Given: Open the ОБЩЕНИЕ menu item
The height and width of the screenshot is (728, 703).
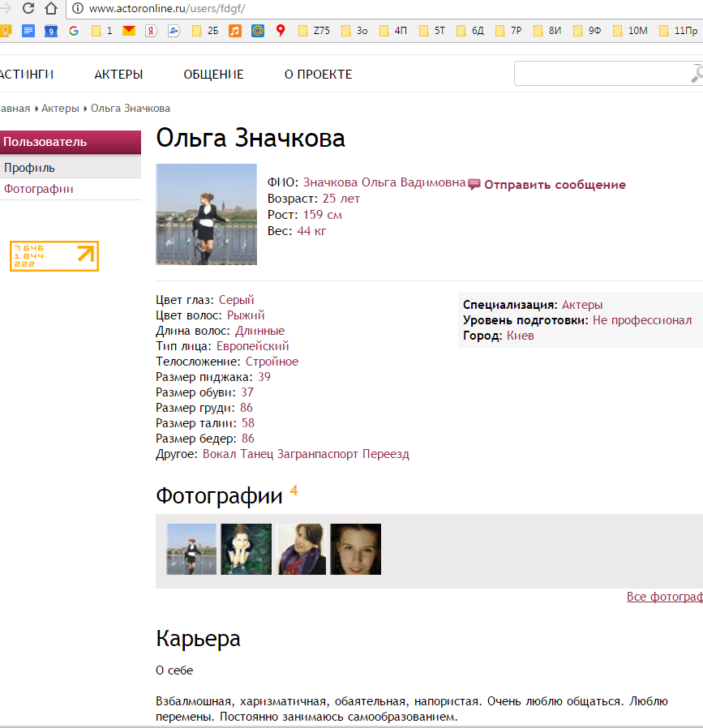Looking at the screenshot, I should point(213,75).
